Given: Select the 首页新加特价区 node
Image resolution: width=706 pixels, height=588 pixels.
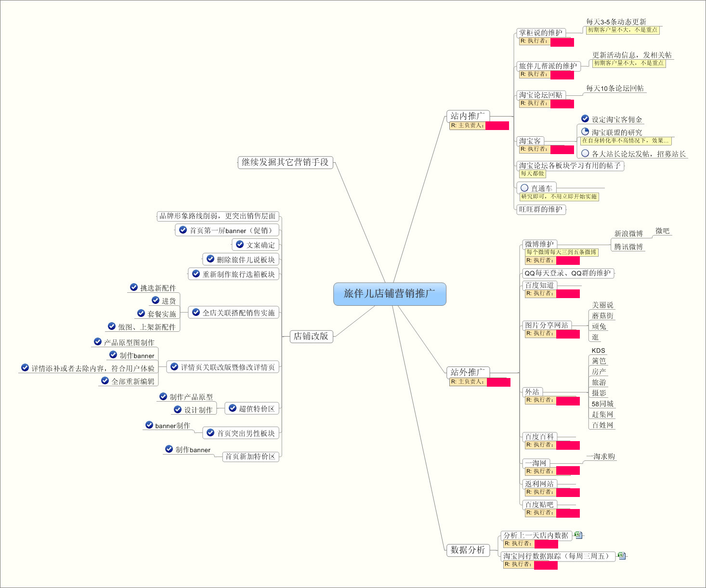Looking at the screenshot, I should (x=250, y=456).
